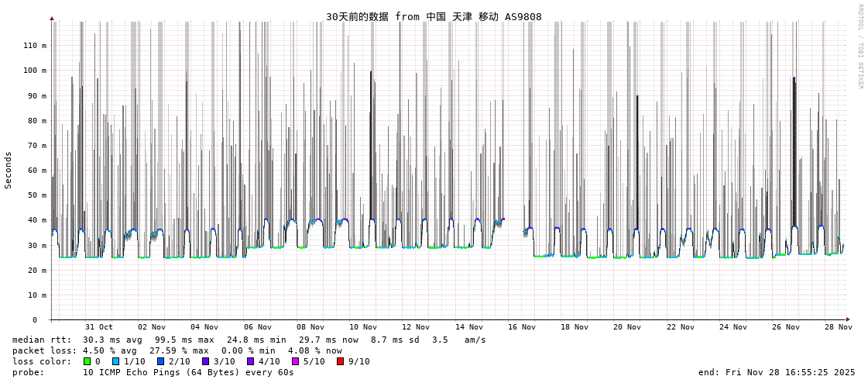Image resolution: width=868 pixels, height=383 pixels.
Task: Click the 20 Nov x-axis label
Action: pos(627,327)
